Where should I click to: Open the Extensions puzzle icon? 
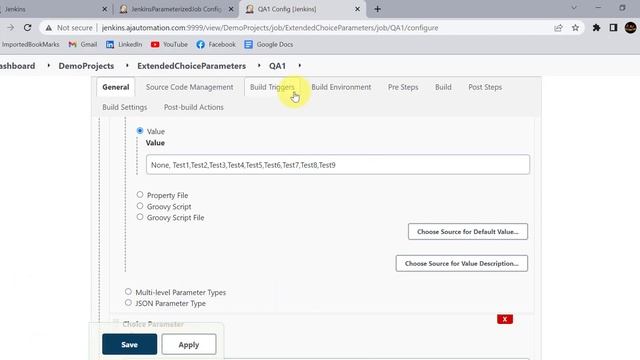[596, 28]
